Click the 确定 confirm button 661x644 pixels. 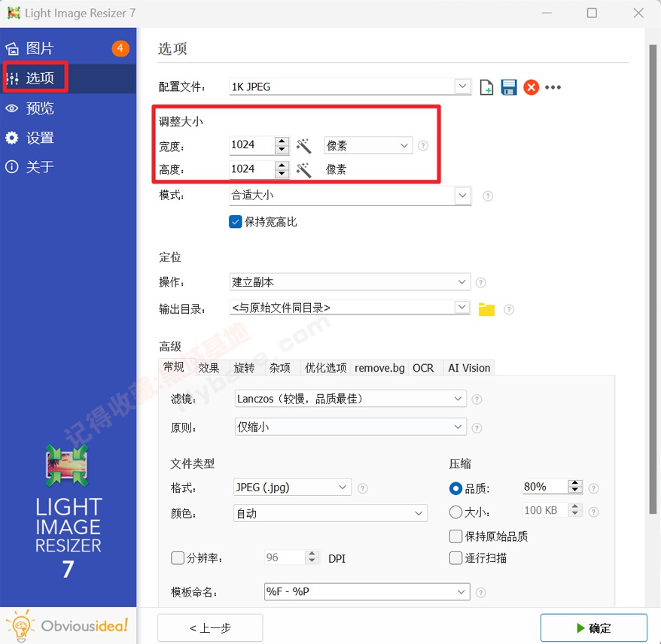[x=594, y=627]
